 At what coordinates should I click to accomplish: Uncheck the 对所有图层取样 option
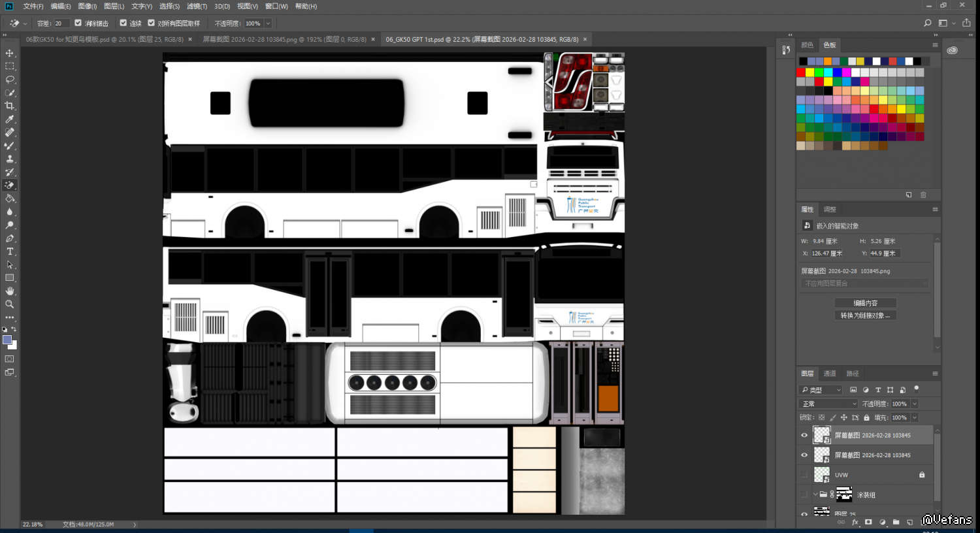point(152,23)
